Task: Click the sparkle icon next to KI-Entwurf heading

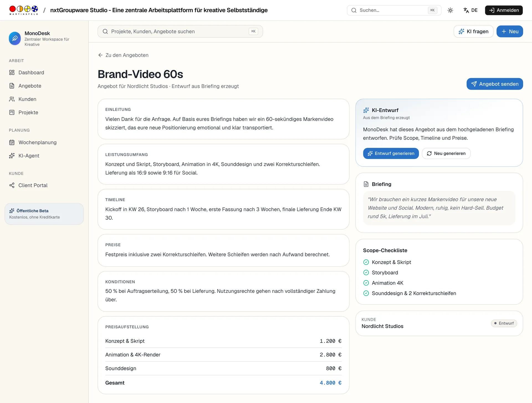Action: pyautogui.click(x=366, y=110)
